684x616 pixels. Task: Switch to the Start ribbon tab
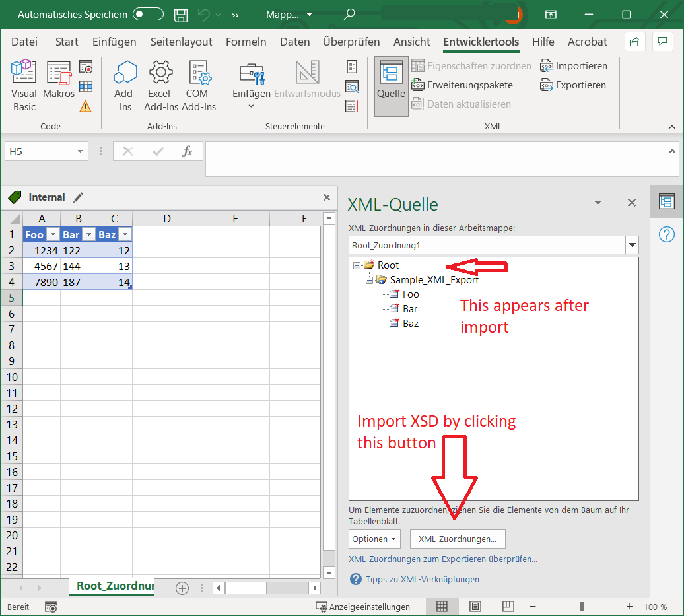click(x=67, y=41)
